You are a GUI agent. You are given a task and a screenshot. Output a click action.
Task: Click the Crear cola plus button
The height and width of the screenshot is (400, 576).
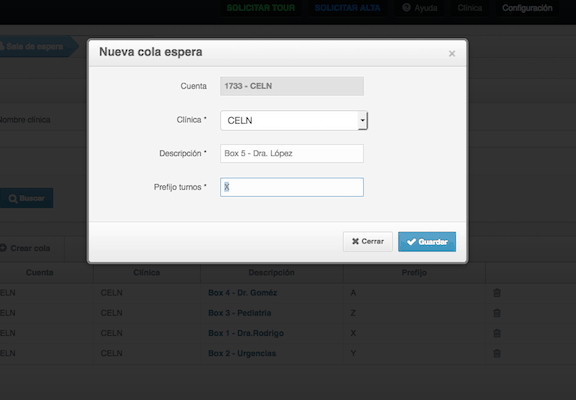pyautogui.click(x=25, y=248)
